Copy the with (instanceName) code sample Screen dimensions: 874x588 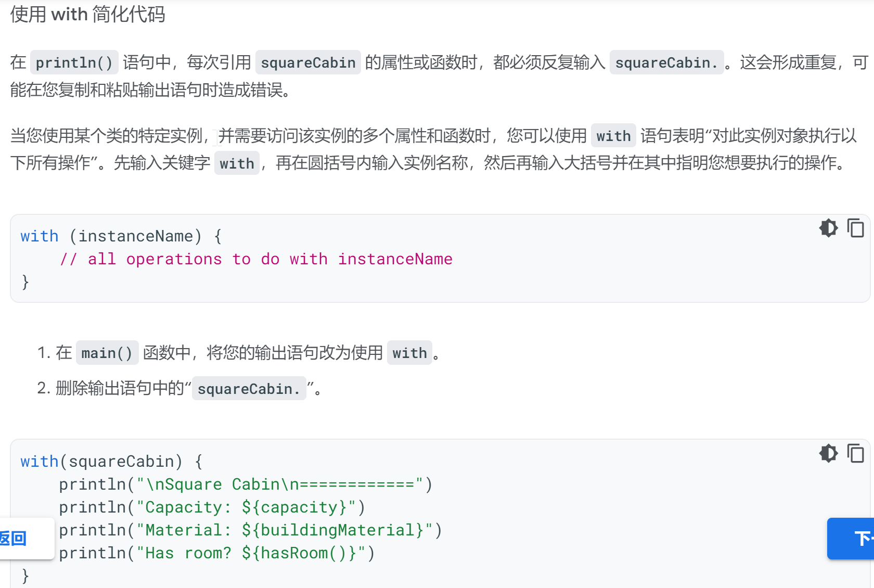tap(855, 228)
